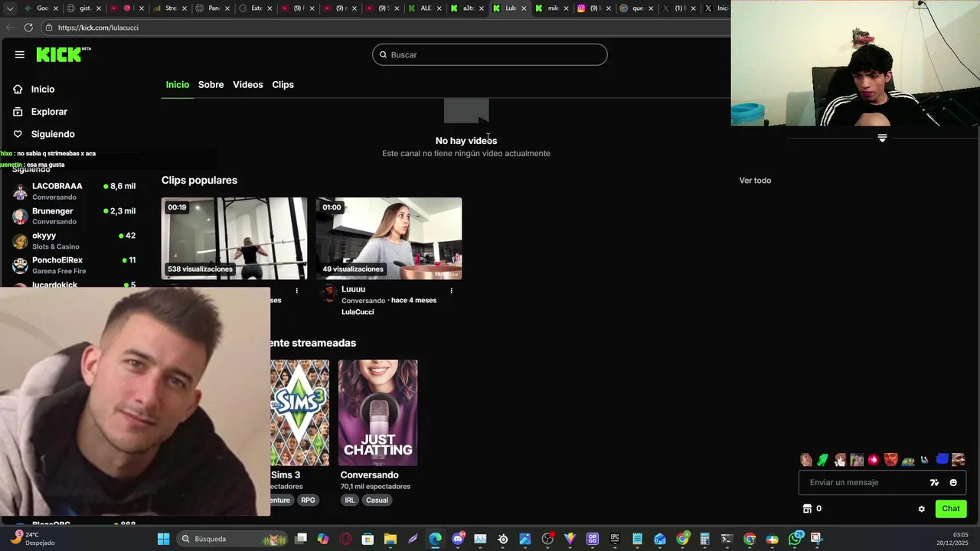Focus the Buscar search field
The height and width of the screenshot is (551, 980).
tap(490, 54)
